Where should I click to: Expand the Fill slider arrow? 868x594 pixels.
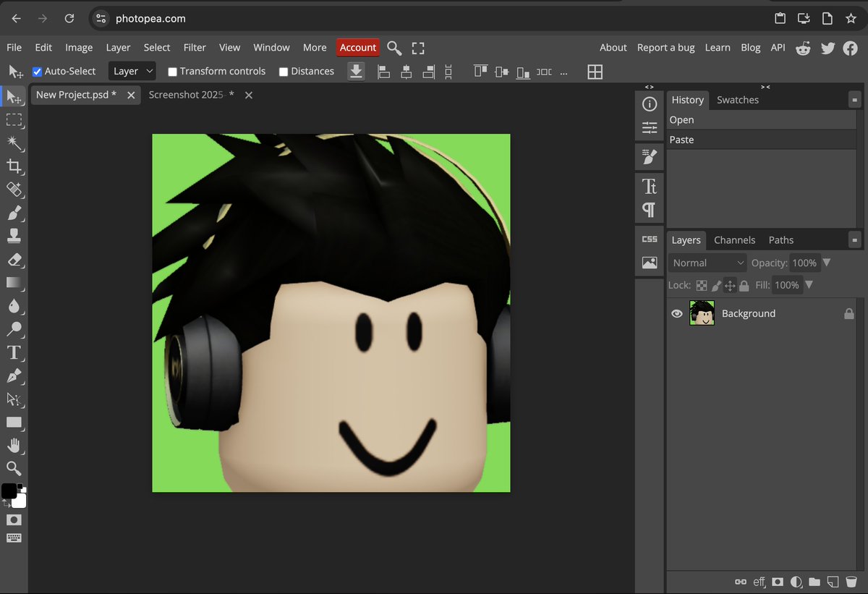pos(809,285)
